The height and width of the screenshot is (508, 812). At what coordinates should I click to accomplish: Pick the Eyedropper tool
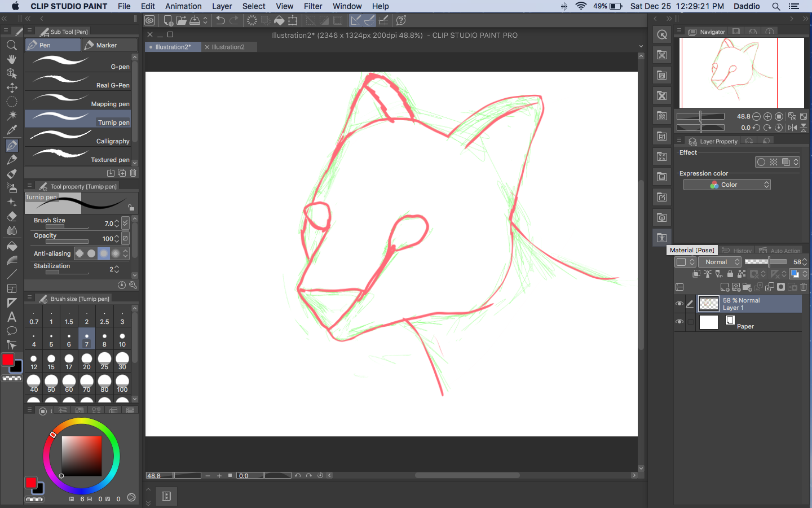[11, 130]
